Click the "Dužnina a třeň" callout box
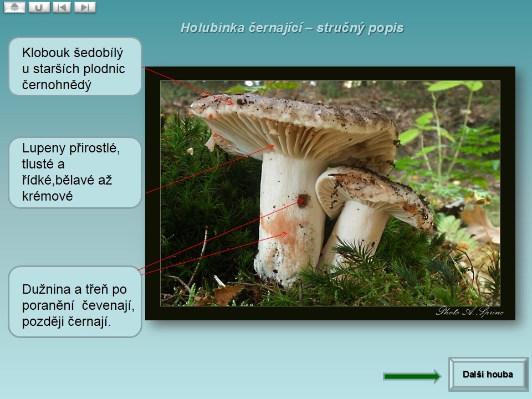532x399 pixels. [x=75, y=302]
